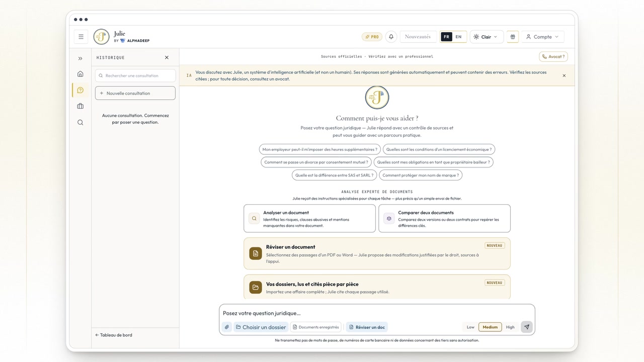Viewport: 644px width, 362px height.
Task: Switch language to EN
Action: pyautogui.click(x=458, y=37)
